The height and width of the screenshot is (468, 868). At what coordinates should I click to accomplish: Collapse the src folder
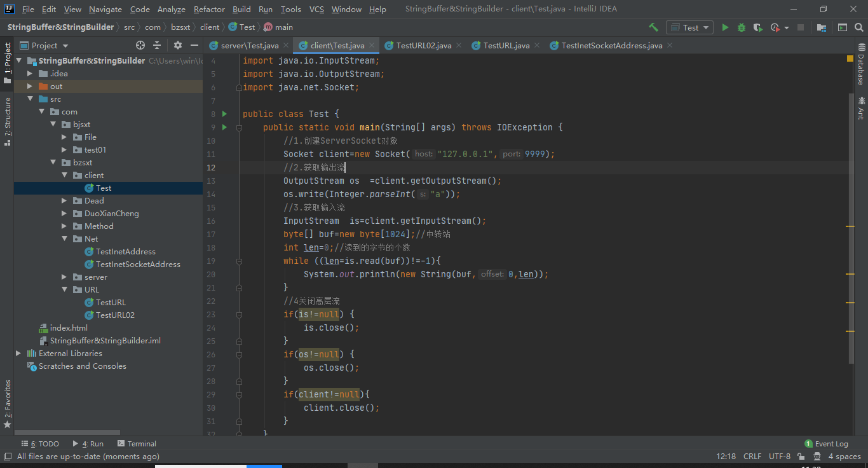[x=30, y=99]
